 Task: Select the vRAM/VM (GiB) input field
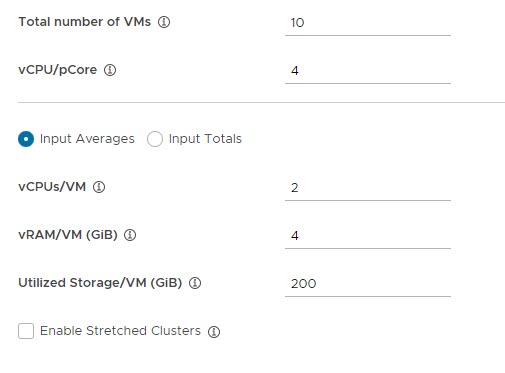tap(368, 236)
